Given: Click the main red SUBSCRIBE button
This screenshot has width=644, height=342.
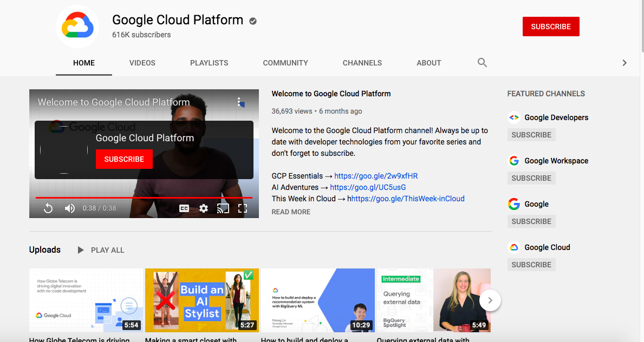Looking at the screenshot, I should [x=551, y=27].
